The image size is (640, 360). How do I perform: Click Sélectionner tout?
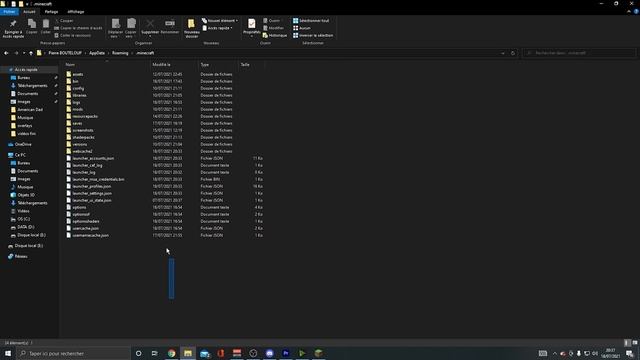tap(311, 20)
